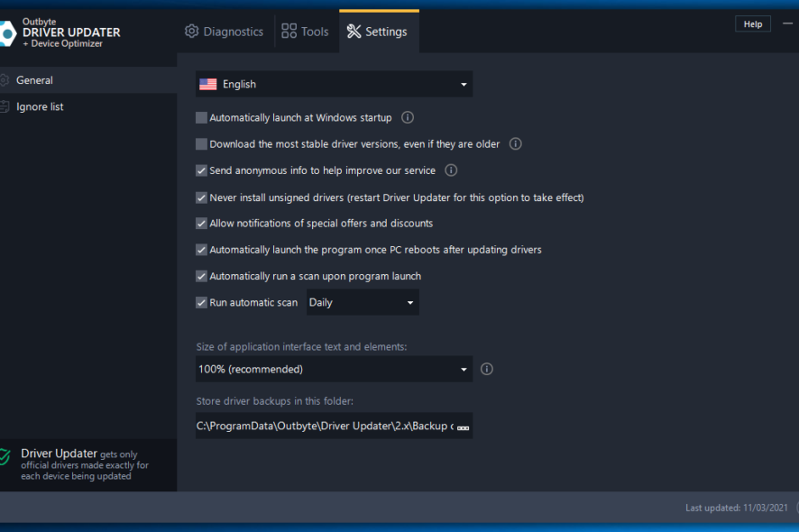Show info about sending anonymous info
This screenshot has height=532, width=799.
pos(451,170)
